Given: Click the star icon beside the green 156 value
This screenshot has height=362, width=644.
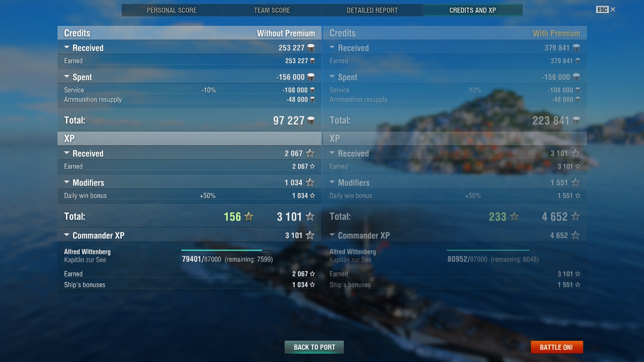Looking at the screenshot, I should coord(248,216).
